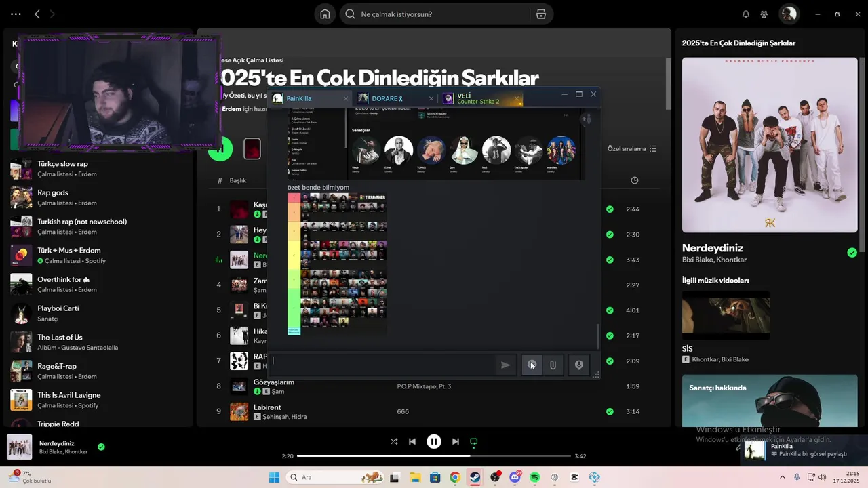Toggle repeat in Spotify player
The height and width of the screenshot is (488, 868).
474,441
